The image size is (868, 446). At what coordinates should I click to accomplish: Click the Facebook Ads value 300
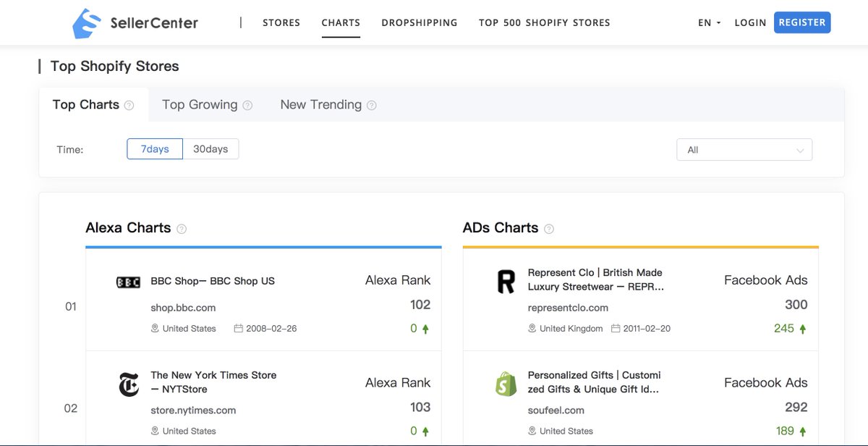click(796, 305)
